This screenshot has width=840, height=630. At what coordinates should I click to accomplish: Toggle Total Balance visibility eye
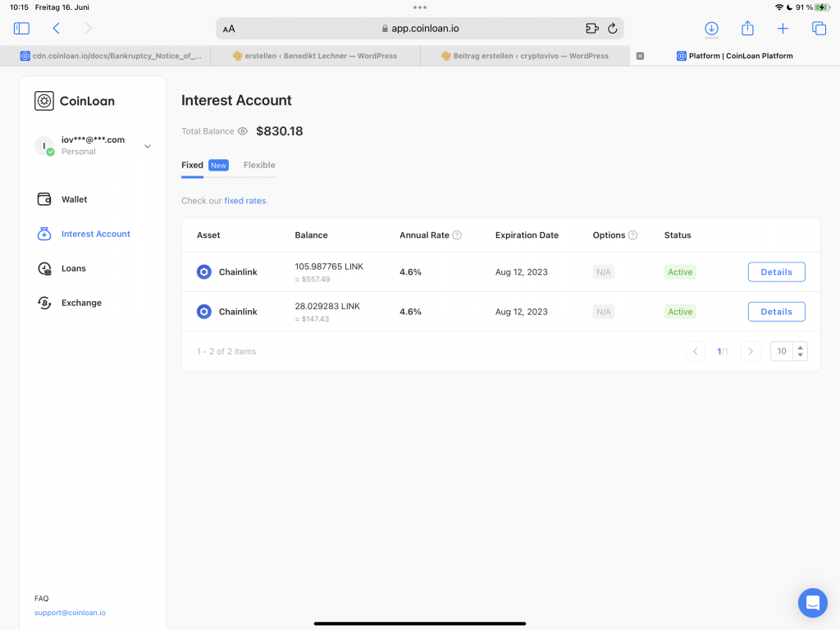coord(243,131)
